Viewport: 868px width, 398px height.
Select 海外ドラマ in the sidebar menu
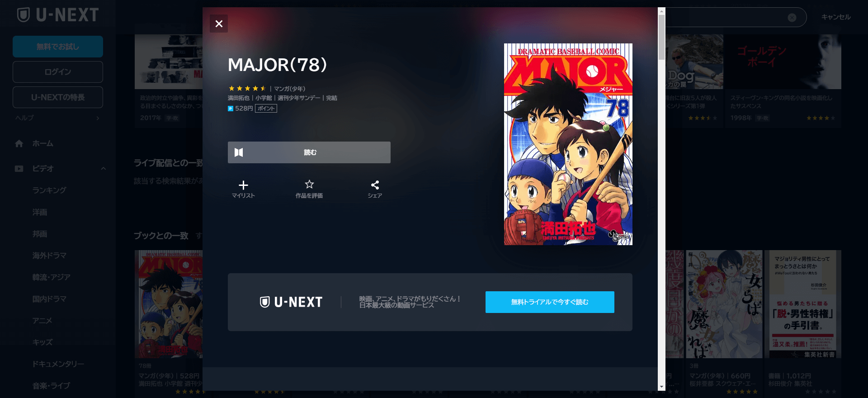tap(49, 256)
